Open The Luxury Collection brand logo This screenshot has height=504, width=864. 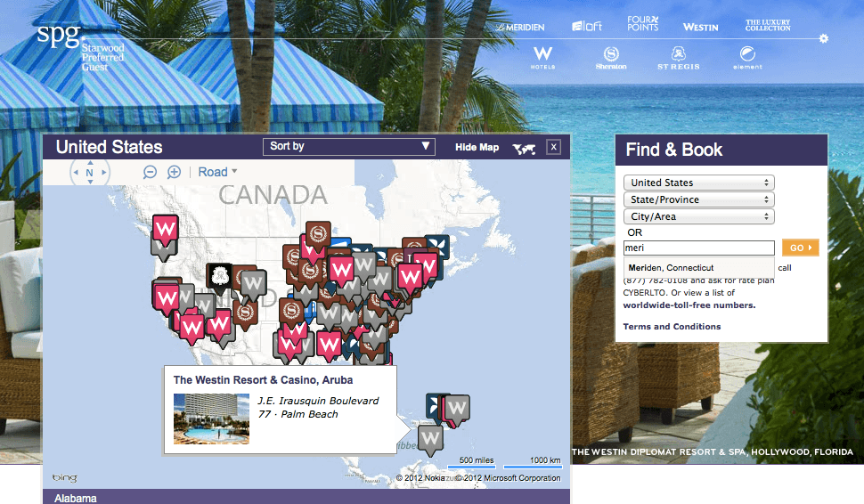[x=768, y=25]
